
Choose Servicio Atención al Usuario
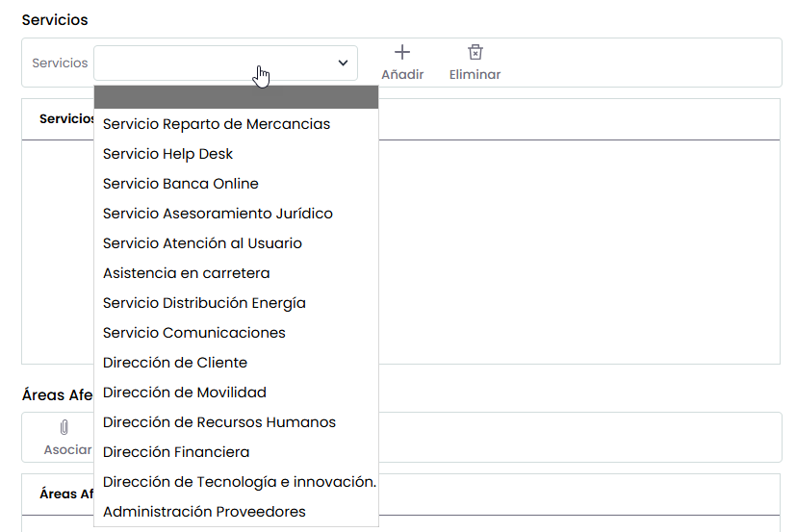202,243
